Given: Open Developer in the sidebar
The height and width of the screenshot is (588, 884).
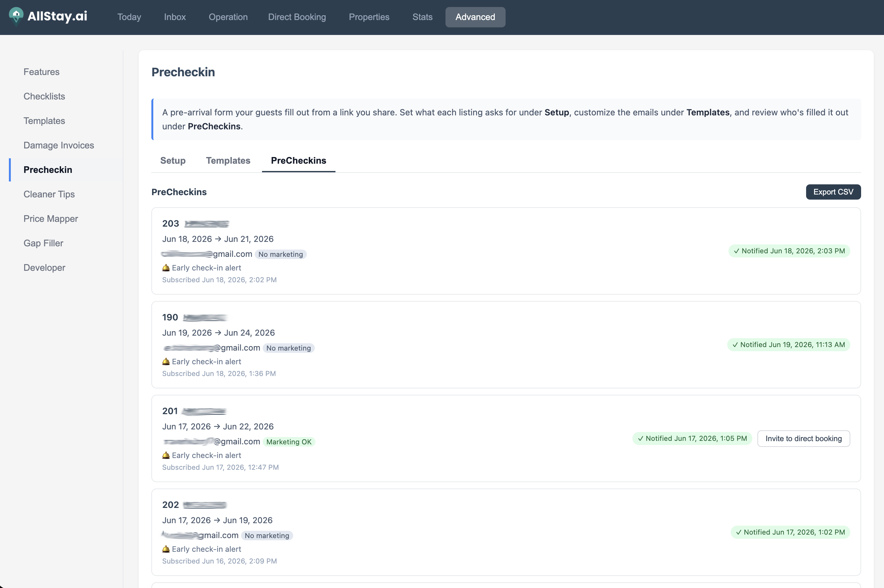Looking at the screenshot, I should (44, 268).
